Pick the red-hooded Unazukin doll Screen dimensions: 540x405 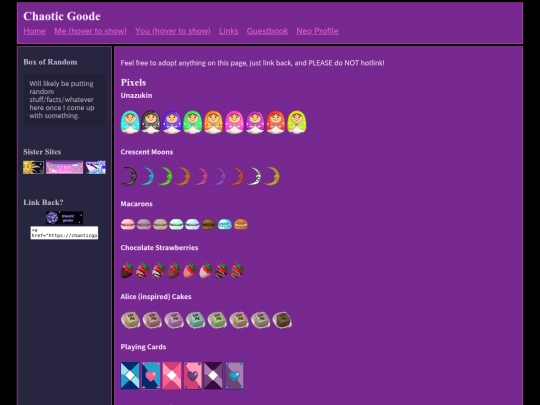276,122
